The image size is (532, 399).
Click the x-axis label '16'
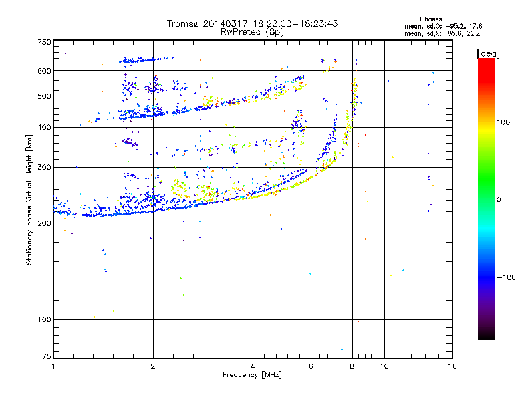click(452, 366)
